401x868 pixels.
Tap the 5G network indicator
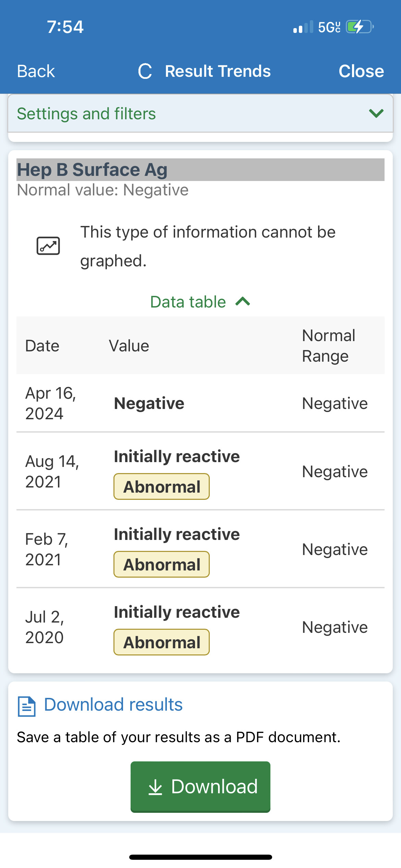coord(329,27)
